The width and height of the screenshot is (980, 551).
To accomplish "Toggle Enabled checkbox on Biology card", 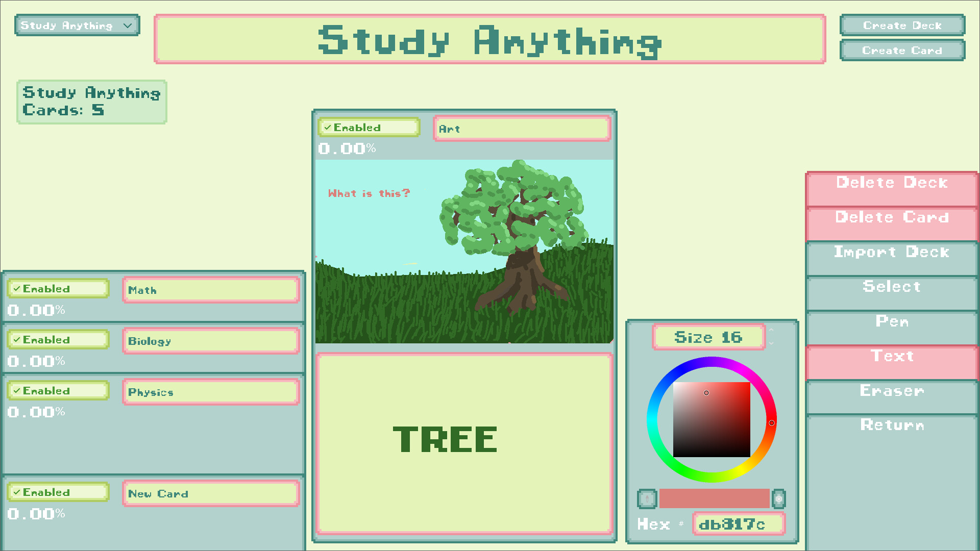I will (x=58, y=340).
